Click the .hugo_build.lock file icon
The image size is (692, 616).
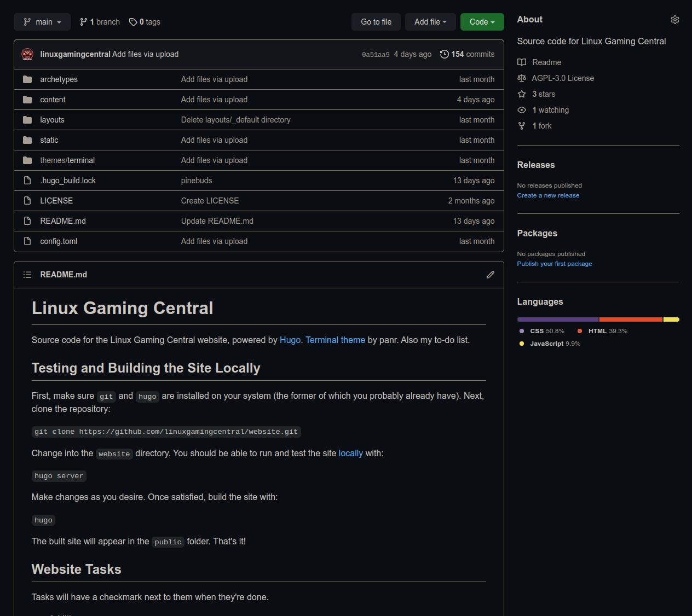click(x=27, y=181)
